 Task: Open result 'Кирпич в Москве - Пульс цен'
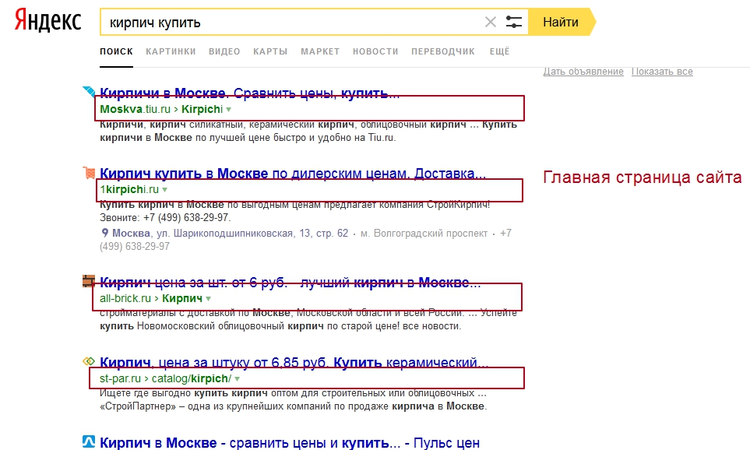(289, 443)
